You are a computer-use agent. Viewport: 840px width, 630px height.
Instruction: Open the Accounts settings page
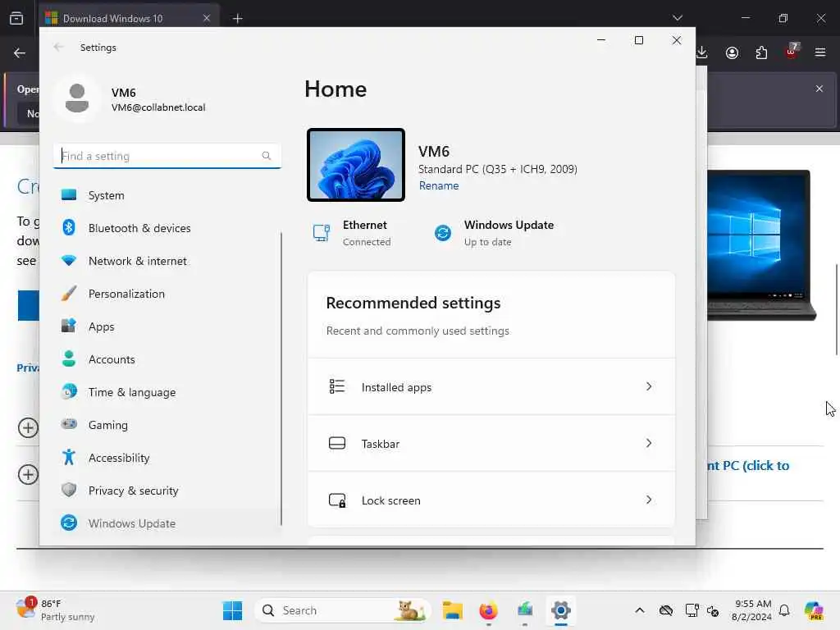(x=167, y=359)
